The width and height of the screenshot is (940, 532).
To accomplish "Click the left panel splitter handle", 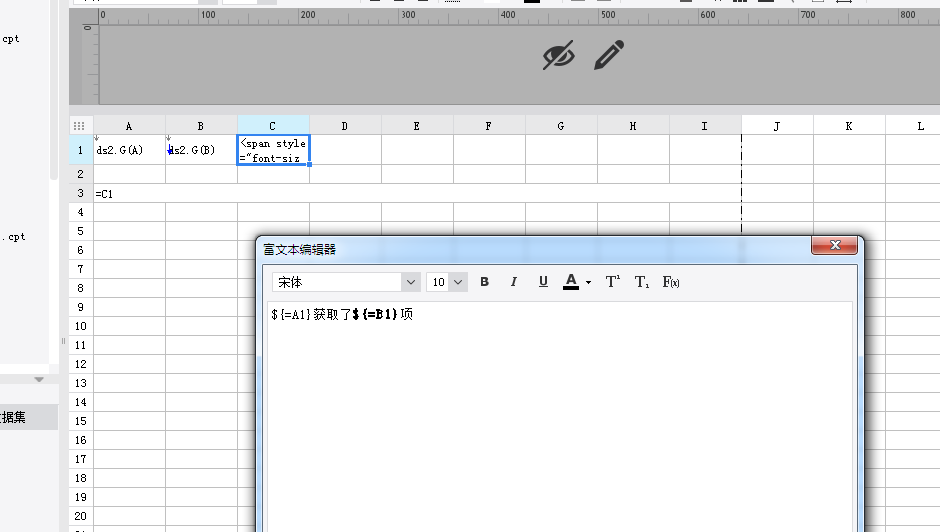I will click(x=64, y=341).
